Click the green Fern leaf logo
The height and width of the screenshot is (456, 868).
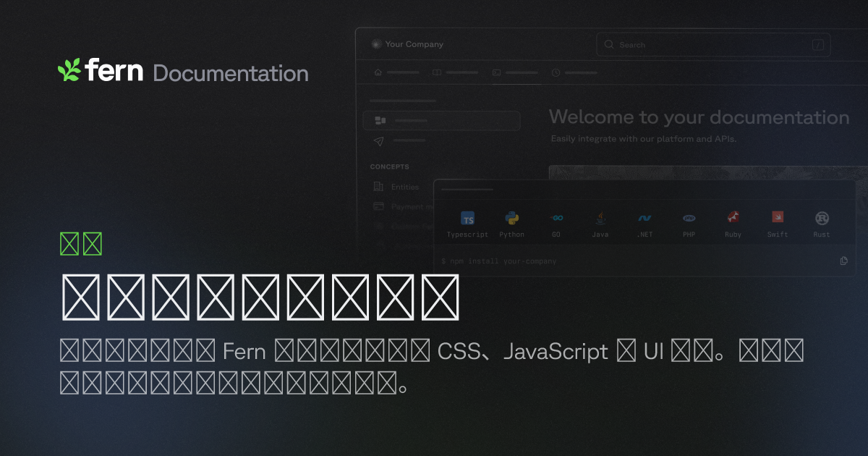point(69,69)
